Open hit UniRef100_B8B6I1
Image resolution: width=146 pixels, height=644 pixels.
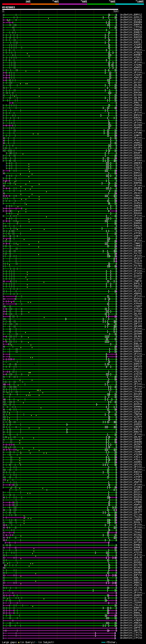pos(131,583)
